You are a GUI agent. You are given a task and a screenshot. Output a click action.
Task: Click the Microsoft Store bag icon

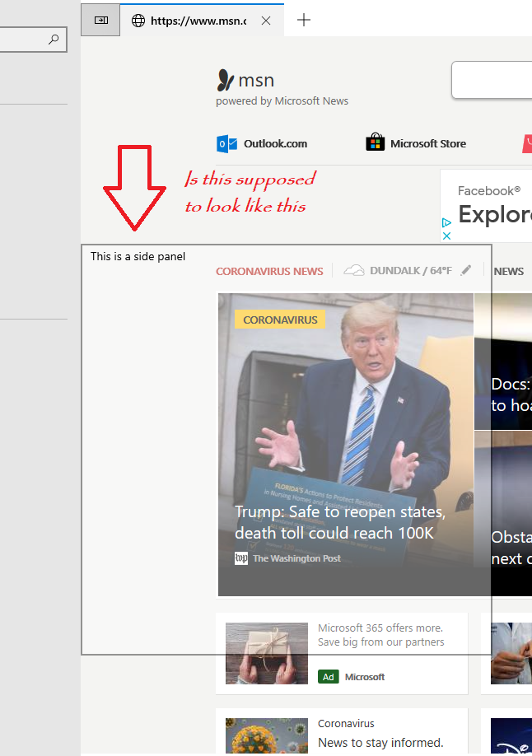(x=376, y=142)
